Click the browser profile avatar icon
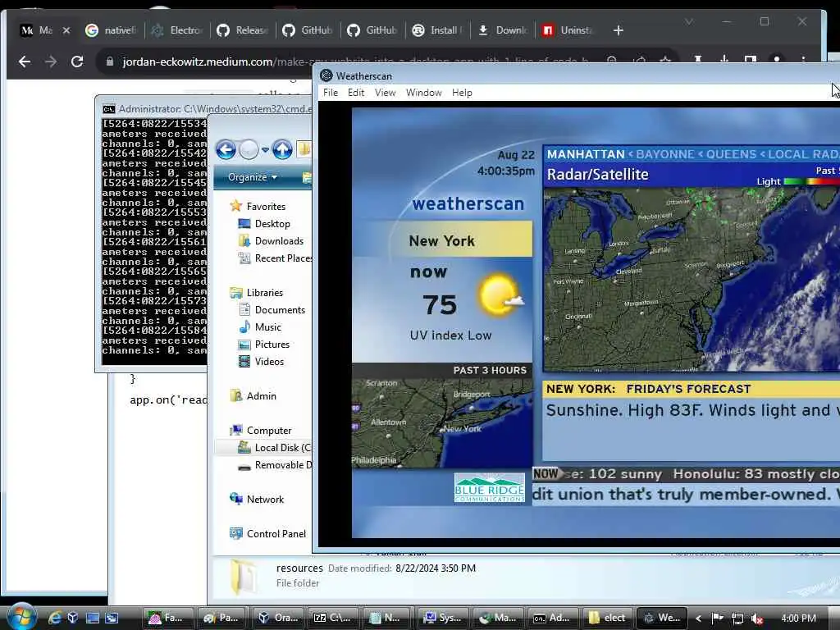Image resolution: width=840 pixels, height=630 pixels. 777,59
